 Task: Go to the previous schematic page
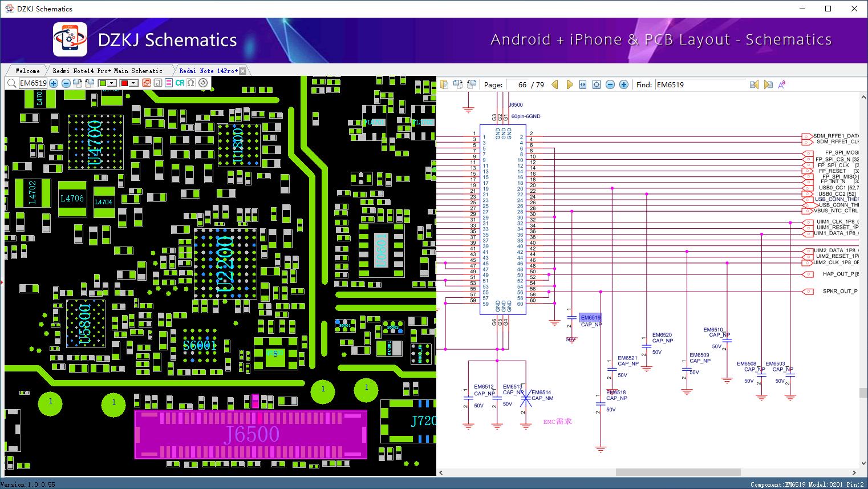(x=554, y=84)
